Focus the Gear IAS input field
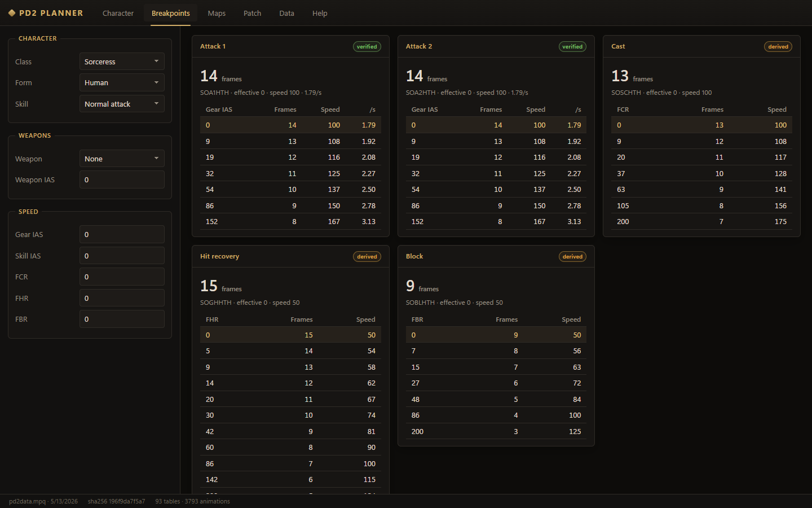 [122, 234]
